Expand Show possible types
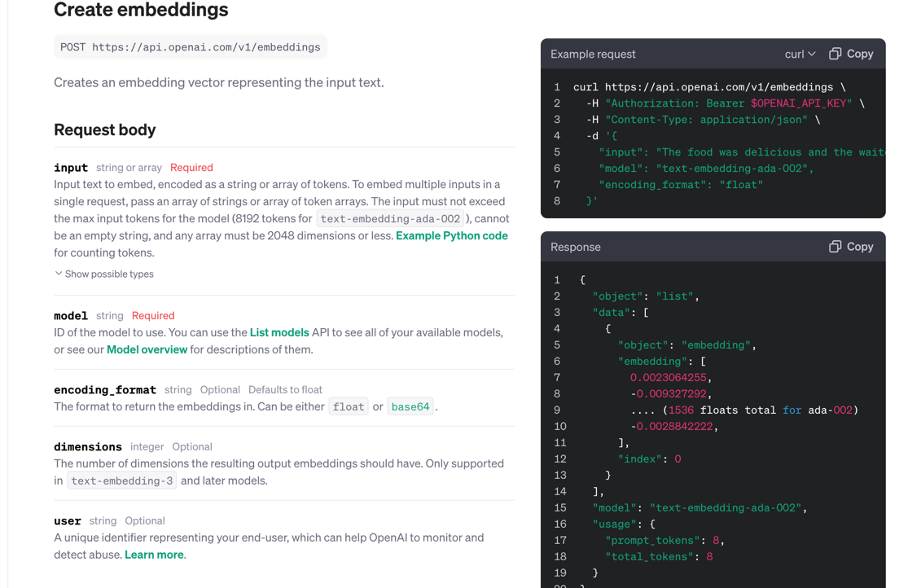 coord(104,274)
